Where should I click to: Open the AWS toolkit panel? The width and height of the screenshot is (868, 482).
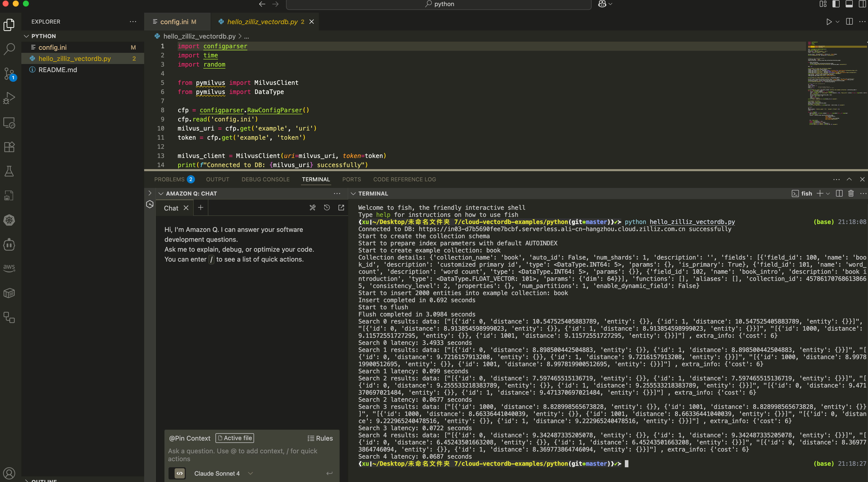point(9,268)
